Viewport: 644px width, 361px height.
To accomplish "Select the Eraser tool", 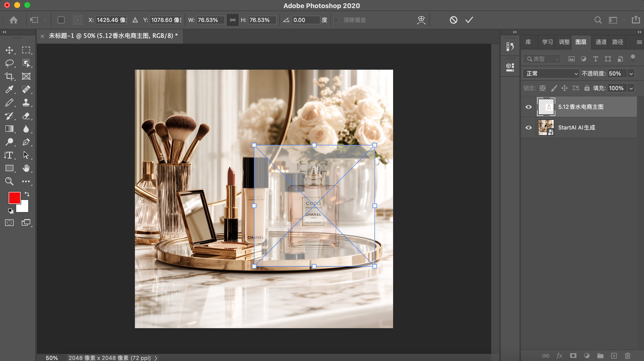I will coord(26,116).
